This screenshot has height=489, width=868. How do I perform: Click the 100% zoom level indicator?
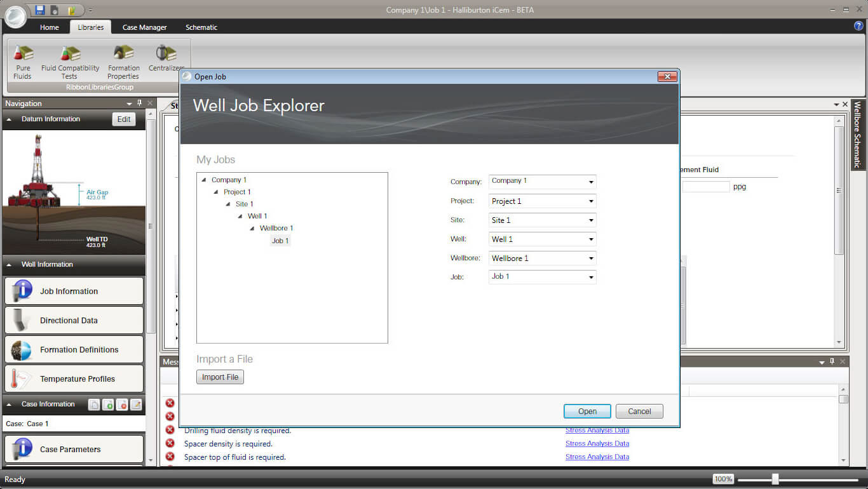click(723, 479)
